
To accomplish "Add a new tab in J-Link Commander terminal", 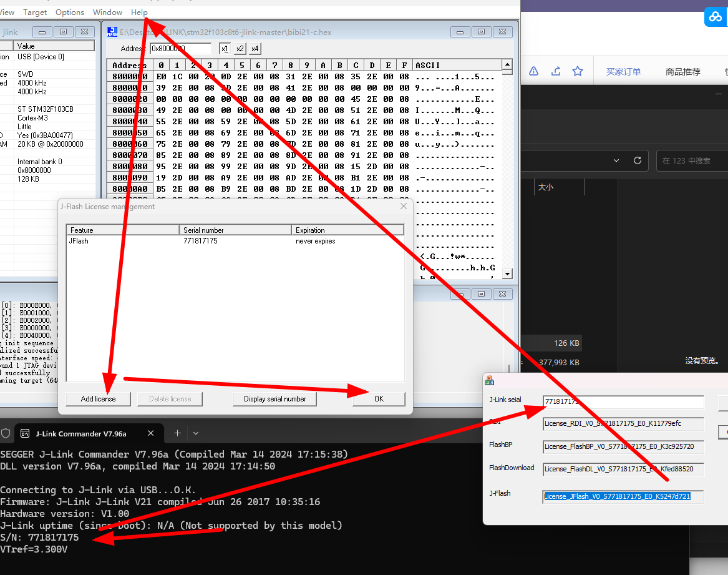I will (x=177, y=433).
